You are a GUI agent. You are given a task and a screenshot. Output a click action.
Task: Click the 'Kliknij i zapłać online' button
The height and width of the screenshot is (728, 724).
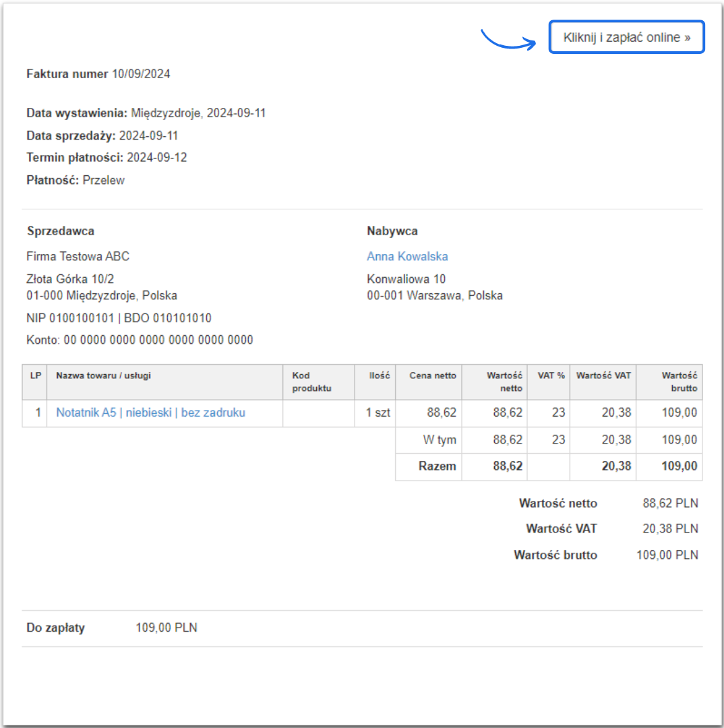(x=626, y=37)
